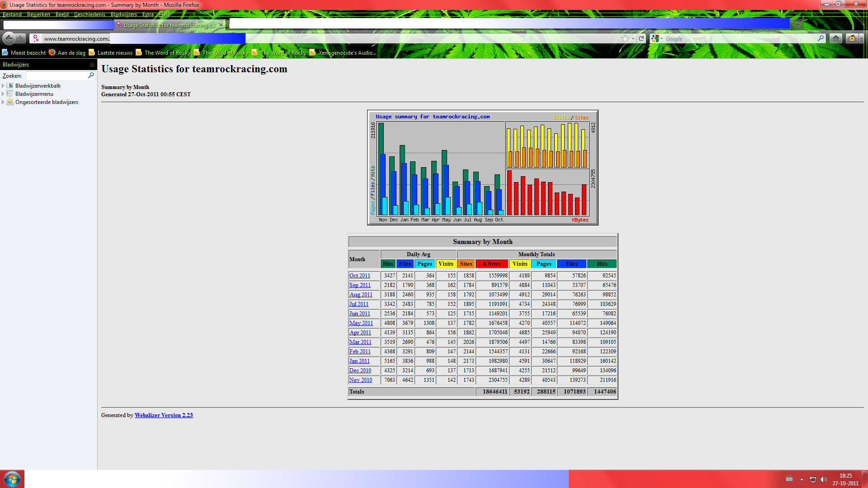Click the browser back arrow button
The height and width of the screenshot is (488, 868).
tap(9, 38)
